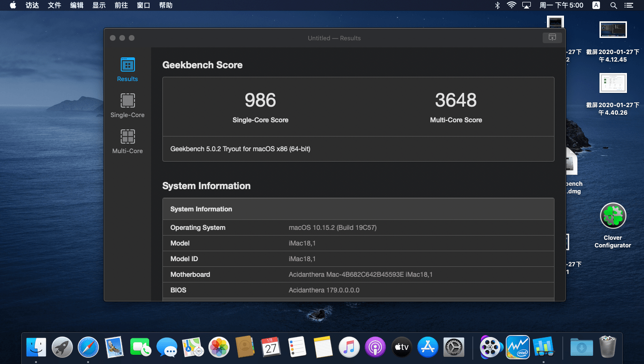Open Reminders from the Dock
Image resolution: width=644 pixels, height=364 pixels.
297,347
